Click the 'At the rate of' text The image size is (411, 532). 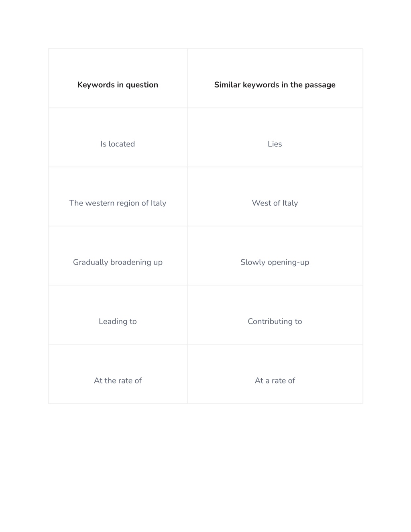coord(118,381)
